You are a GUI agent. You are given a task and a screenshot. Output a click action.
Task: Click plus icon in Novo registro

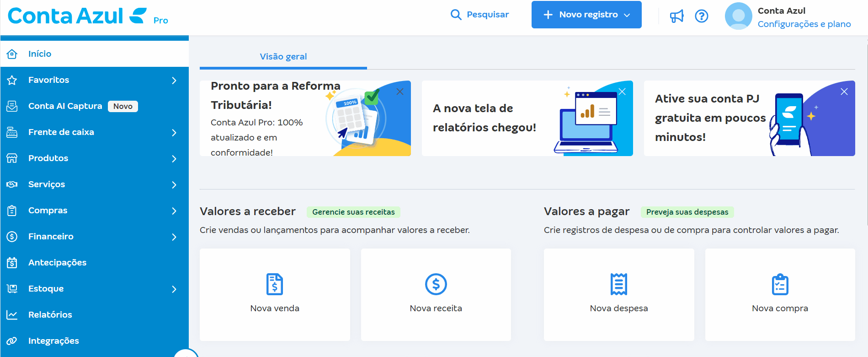(x=548, y=15)
